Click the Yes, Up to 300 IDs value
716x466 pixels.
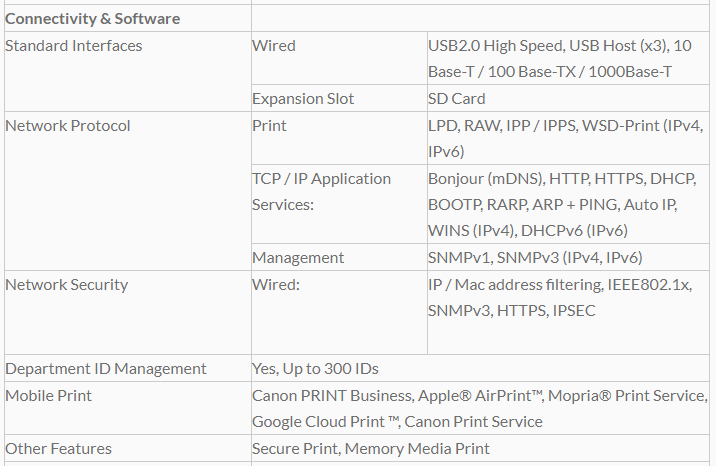coord(315,368)
